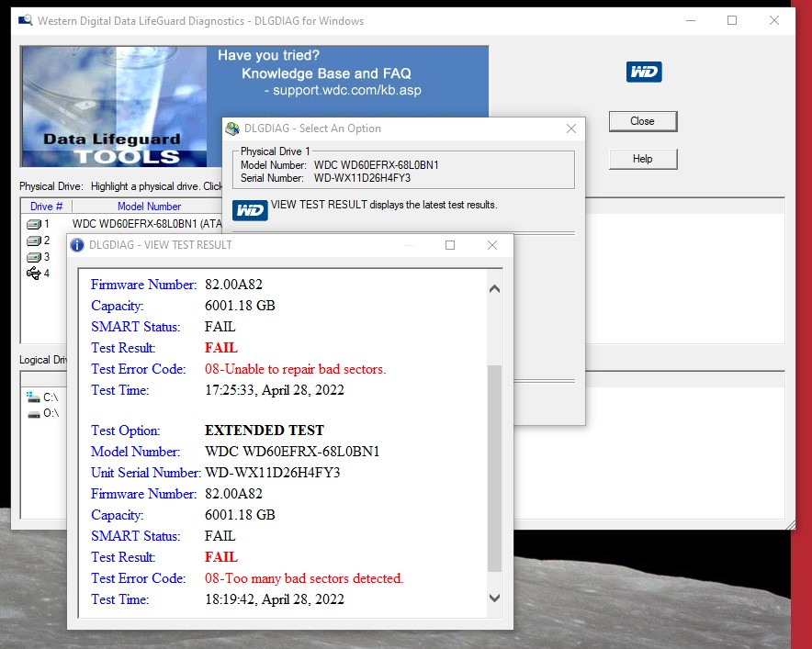Image resolution: width=812 pixels, height=649 pixels.
Task: Click the WD logo in the top right
Action: (x=643, y=73)
